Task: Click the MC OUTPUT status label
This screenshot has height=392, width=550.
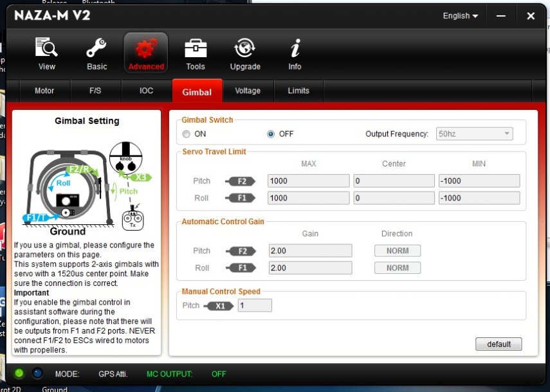Action: coord(169,374)
